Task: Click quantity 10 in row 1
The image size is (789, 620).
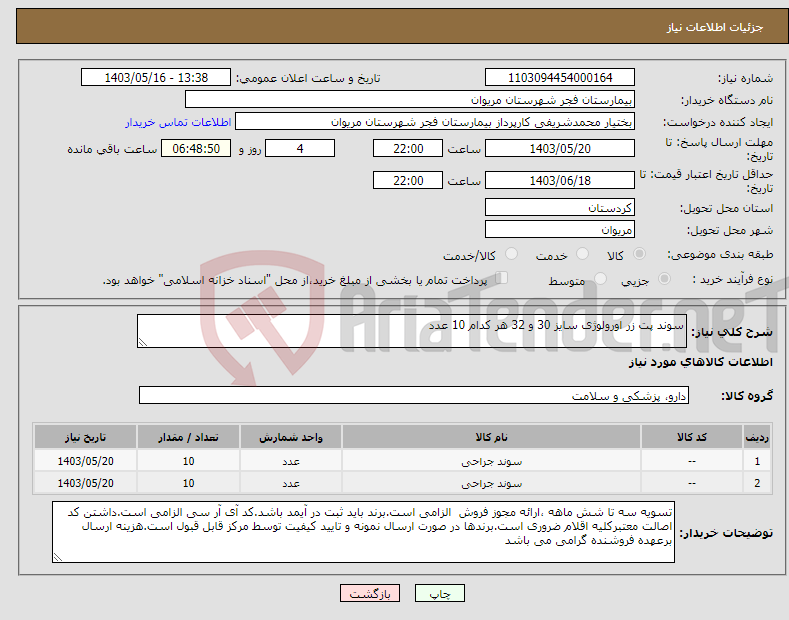Action: 188,461
